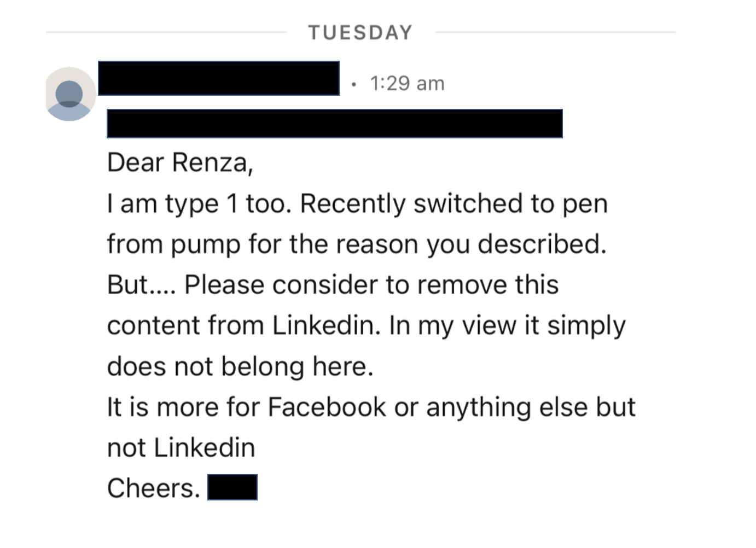Click the "Cheers." sign-off text
The image size is (756, 548).
coord(154,488)
